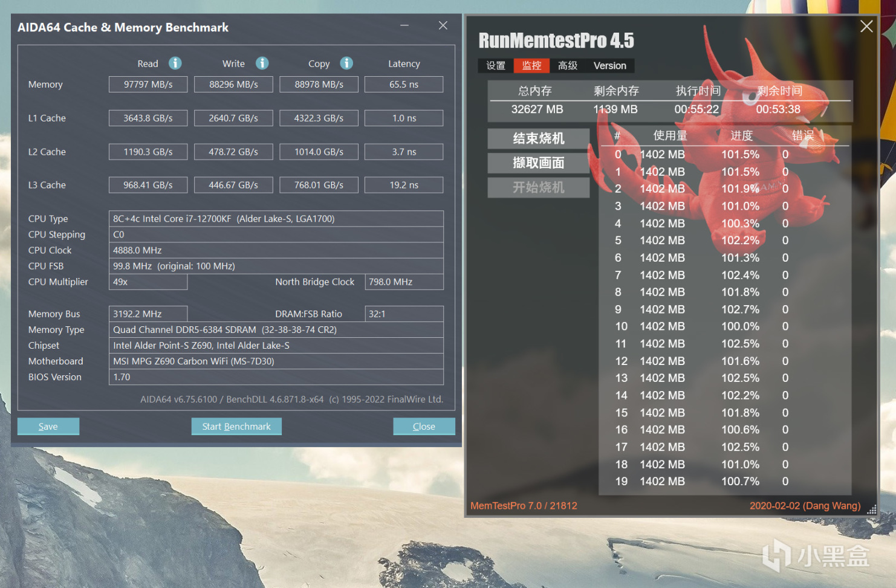Click the CPU Stepping field C0
Viewport: 896px width, 588px height.
point(276,234)
